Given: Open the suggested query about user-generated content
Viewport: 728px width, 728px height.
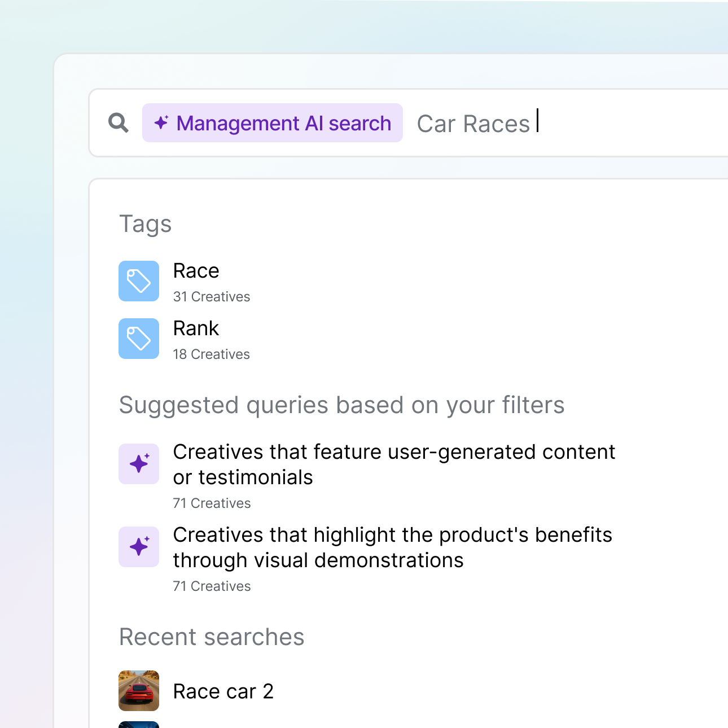Looking at the screenshot, I should tap(394, 464).
